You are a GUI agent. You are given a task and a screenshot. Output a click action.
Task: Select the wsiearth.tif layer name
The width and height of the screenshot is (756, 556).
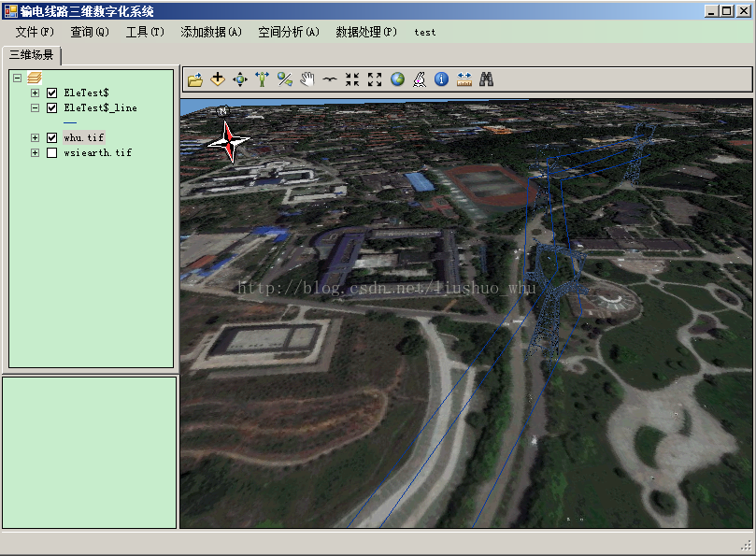pos(98,153)
